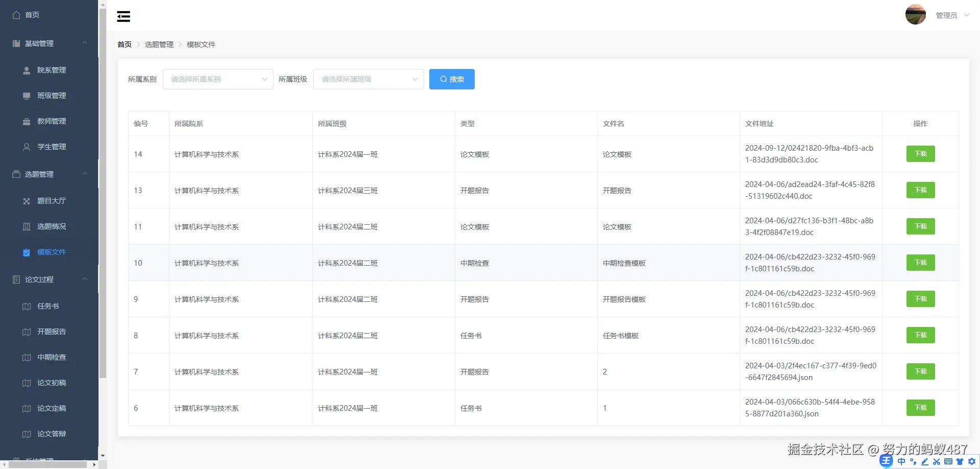The height and width of the screenshot is (469, 980).
Task: Open 教师管理 from the sidebar icon
Action: (27, 121)
